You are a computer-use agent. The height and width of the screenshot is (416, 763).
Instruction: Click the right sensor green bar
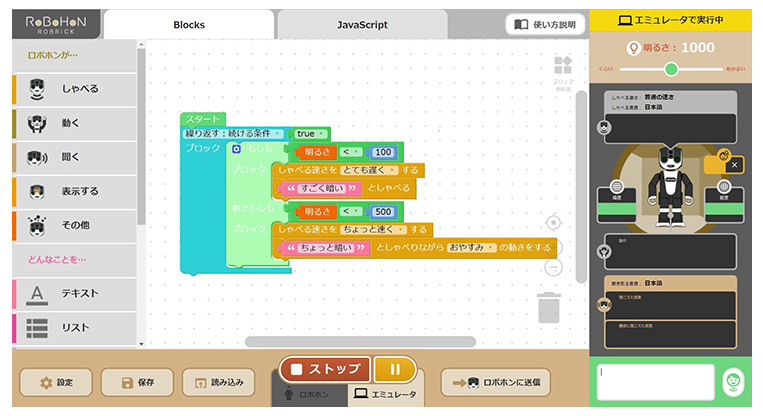(x=724, y=209)
